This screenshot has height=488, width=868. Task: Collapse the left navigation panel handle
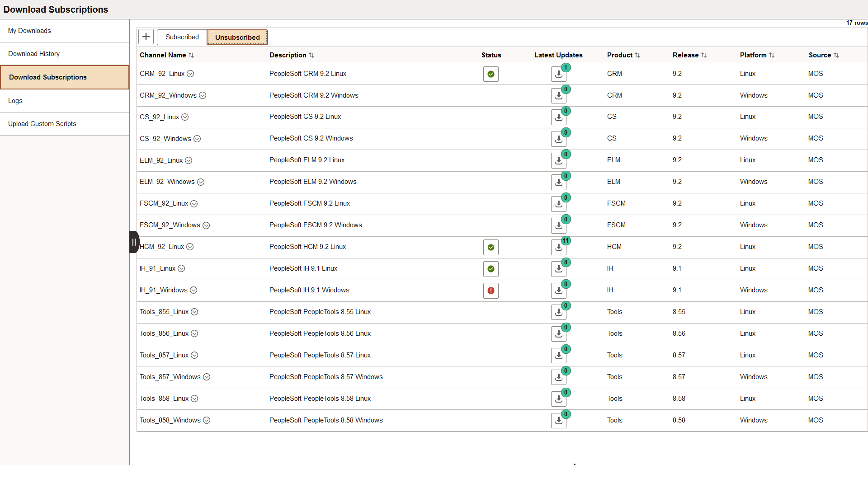[x=134, y=242]
